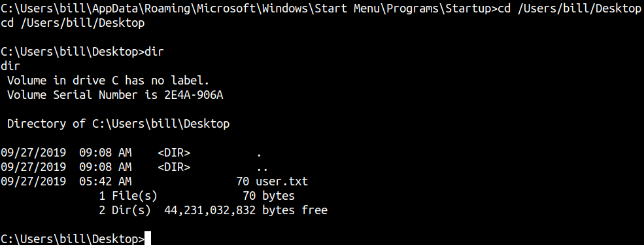Click the user.txt filename in listing
644x245 pixels.
(x=282, y=181)
